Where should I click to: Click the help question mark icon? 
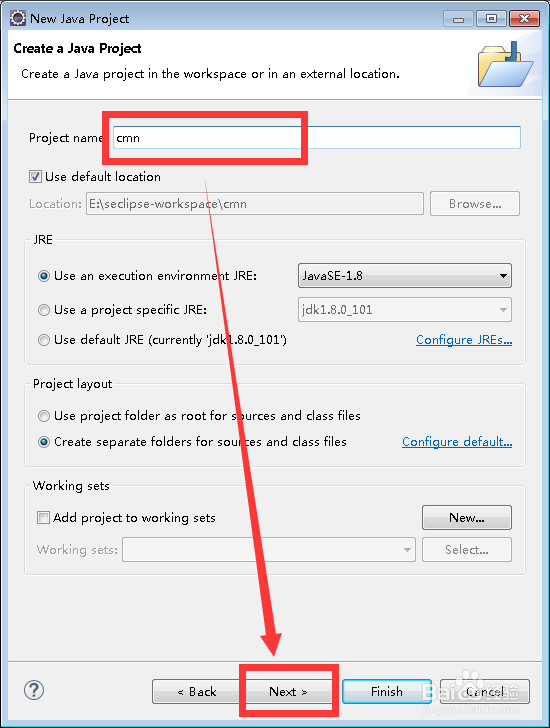(x=34, y=690)
